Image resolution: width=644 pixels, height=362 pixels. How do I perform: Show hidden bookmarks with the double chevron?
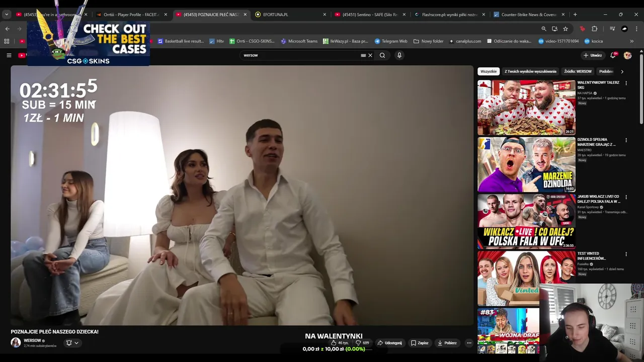click(632, 41)
